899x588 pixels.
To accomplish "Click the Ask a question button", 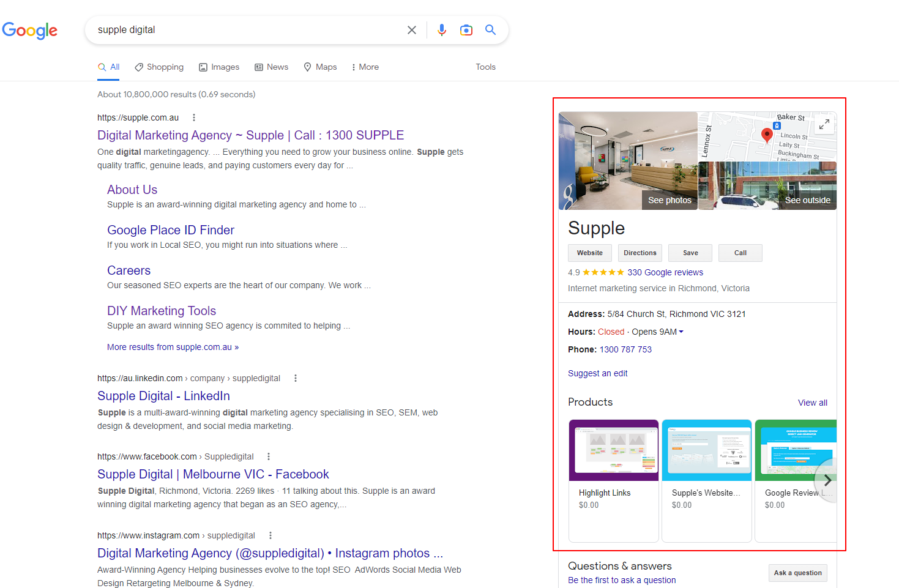I will coord(798,573).
